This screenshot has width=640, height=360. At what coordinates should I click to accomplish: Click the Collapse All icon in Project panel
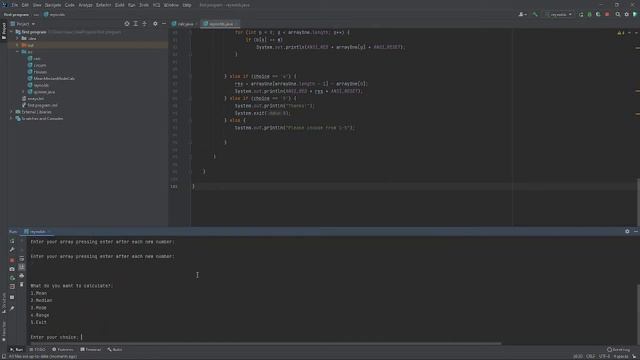tap(144, 24)
